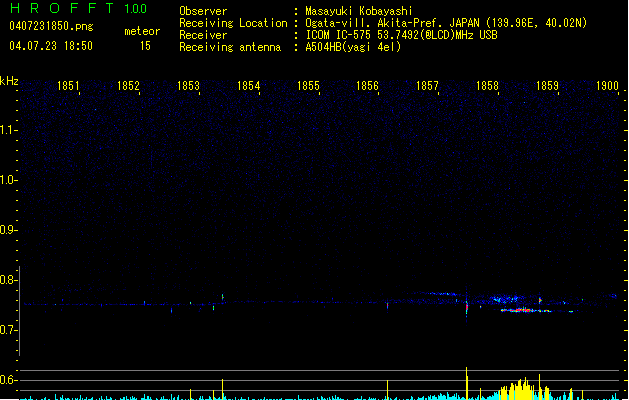Click the Receiving Location label
629x400 pixels.
[233, 23]
